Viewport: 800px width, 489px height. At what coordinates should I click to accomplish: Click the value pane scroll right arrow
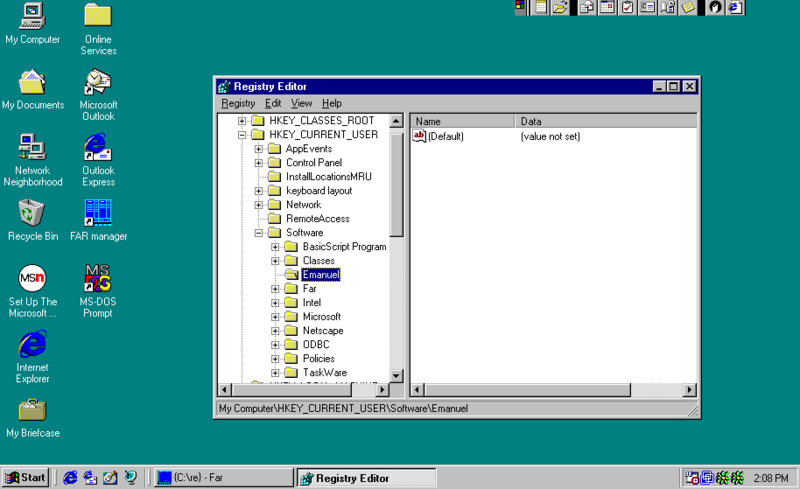689,390
